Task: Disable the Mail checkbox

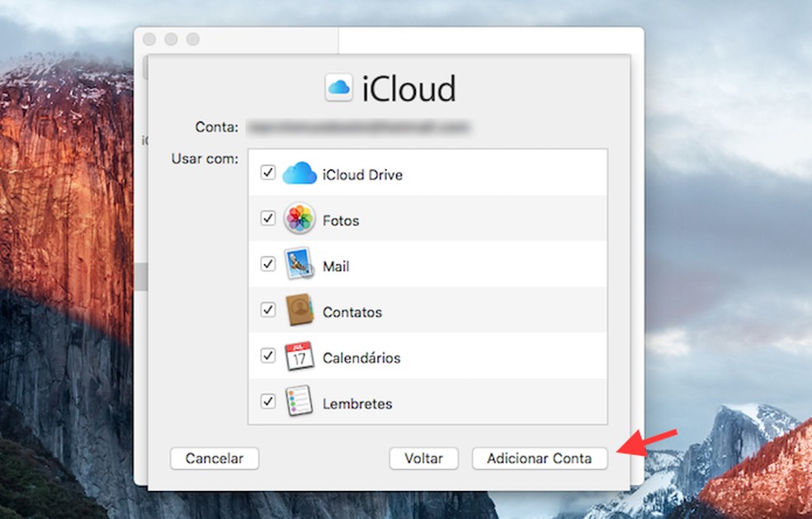Action: (267, 264)
